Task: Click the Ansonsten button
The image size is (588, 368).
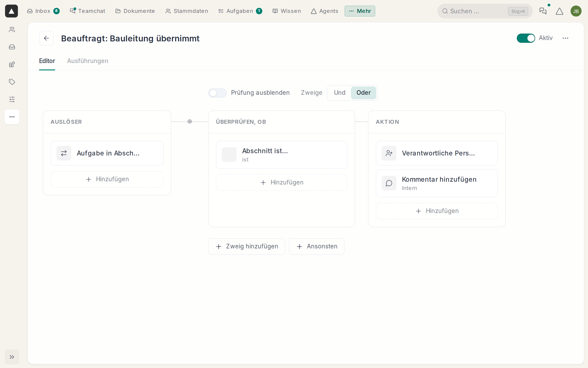Action: click(x=317, y=247)
